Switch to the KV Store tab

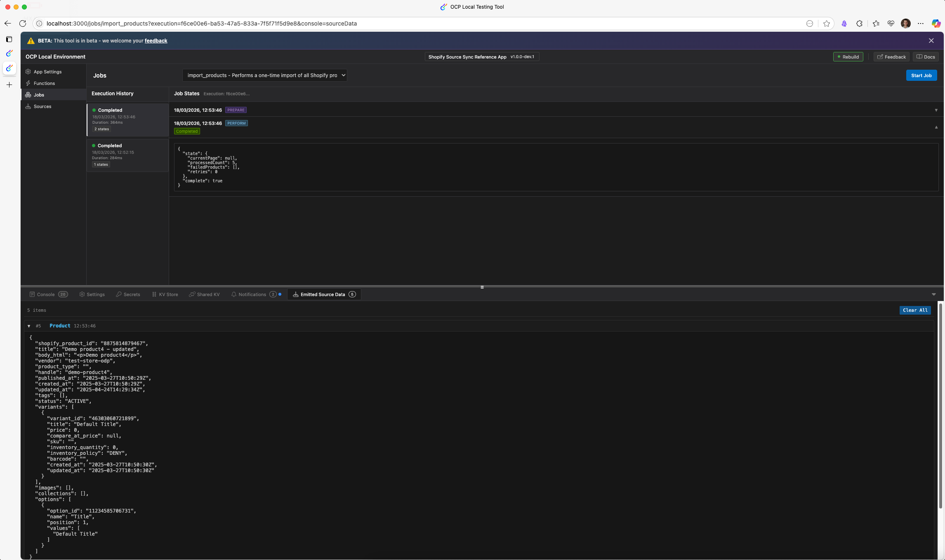click(165, 294)
